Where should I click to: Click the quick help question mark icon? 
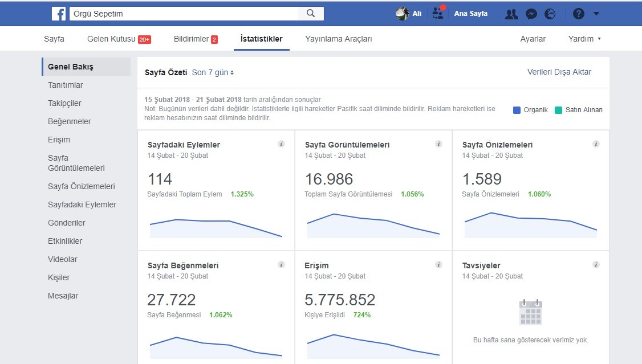pyautogui.click(x=579, y=14)
